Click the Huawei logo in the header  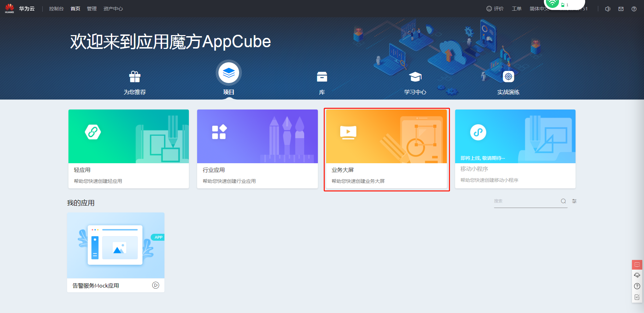(x=10, y=8)
